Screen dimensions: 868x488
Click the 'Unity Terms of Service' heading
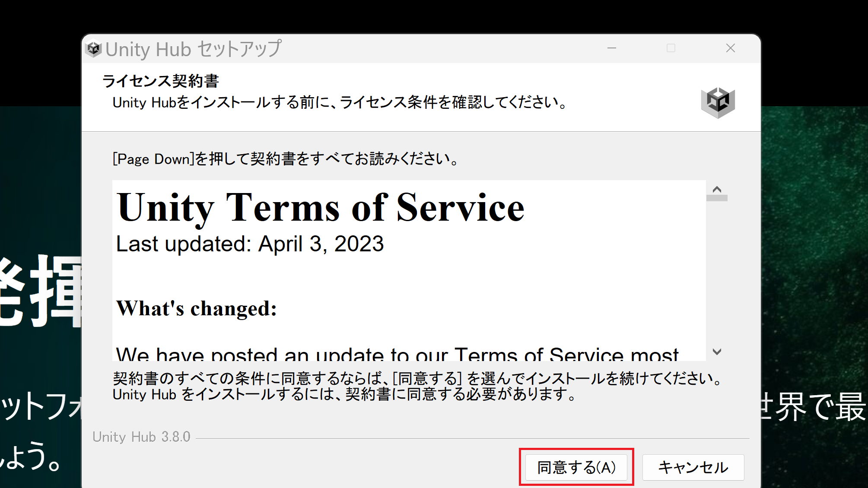pos(321,209)
